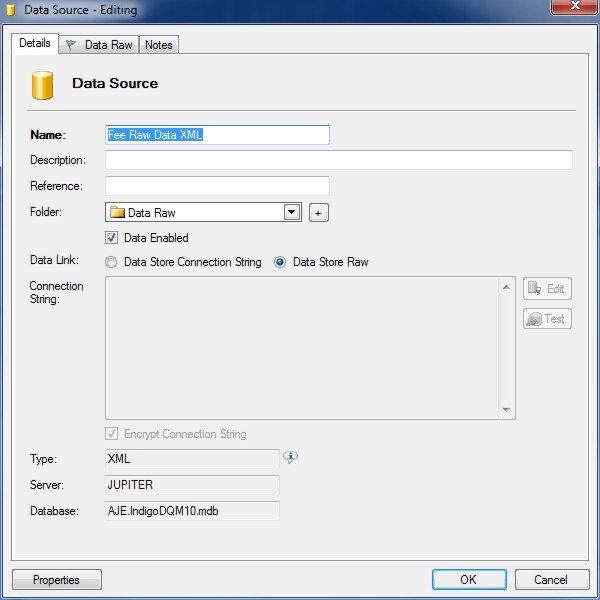Click the title bar database icon
The image size is (600, 600).
pos(12,10)
